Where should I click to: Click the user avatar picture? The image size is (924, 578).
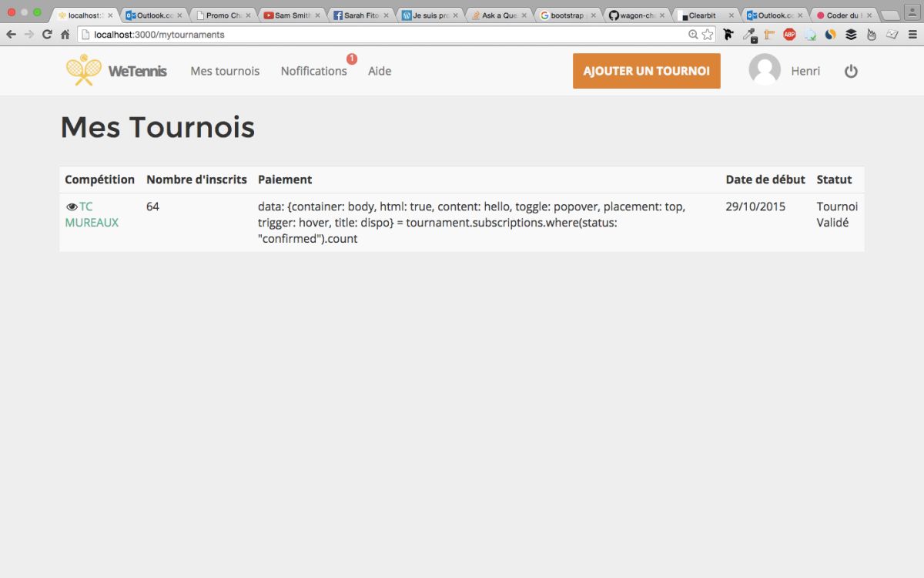765,69
